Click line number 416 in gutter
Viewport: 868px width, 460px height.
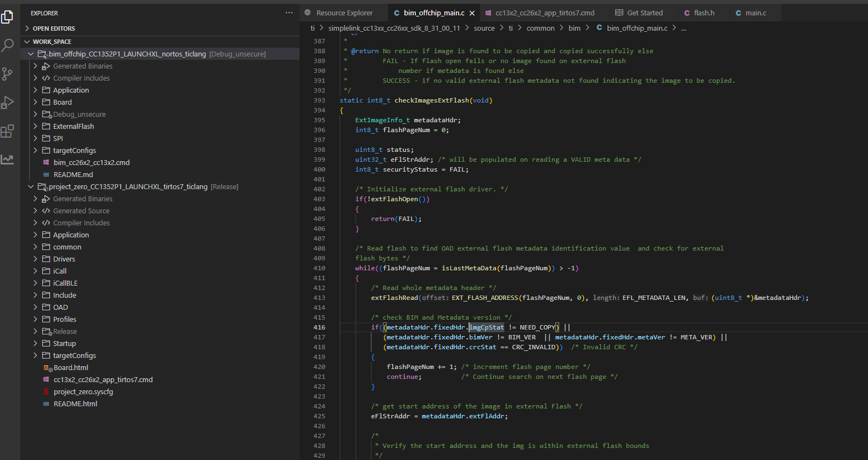tap(319, 327)
